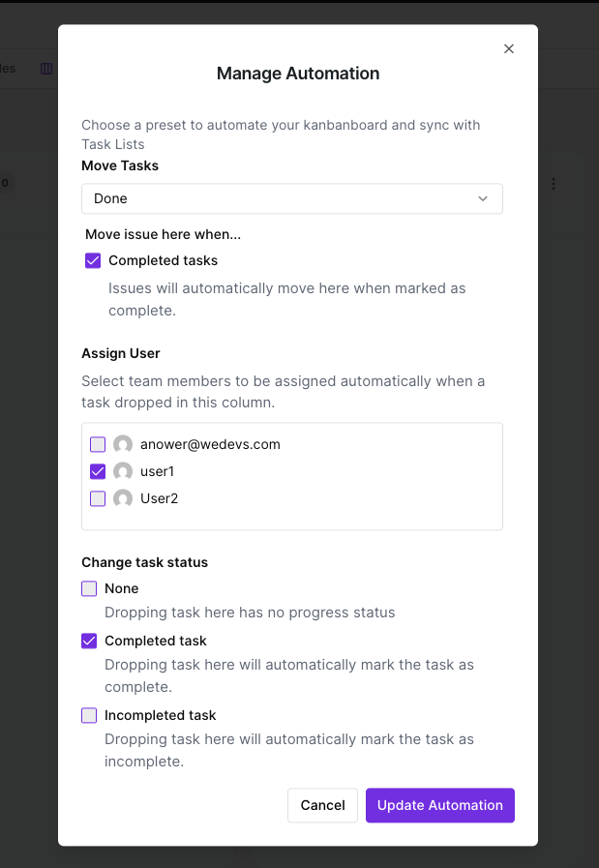Tick the User2 assignment checkbox

coord(98,499)
